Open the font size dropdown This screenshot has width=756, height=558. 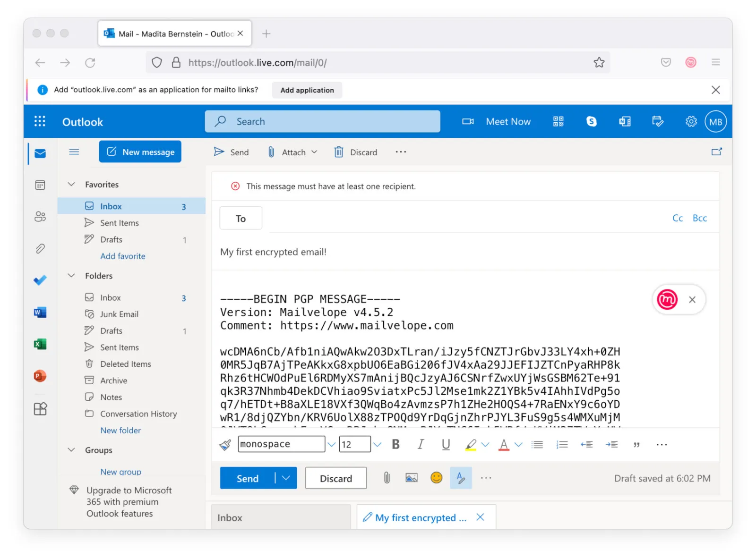pos(377,444)
